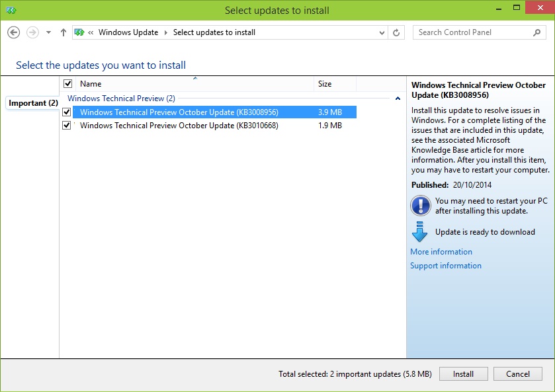Click the blue download arrow icon
Screen dimensions: 555x392
tap(420, 232)
